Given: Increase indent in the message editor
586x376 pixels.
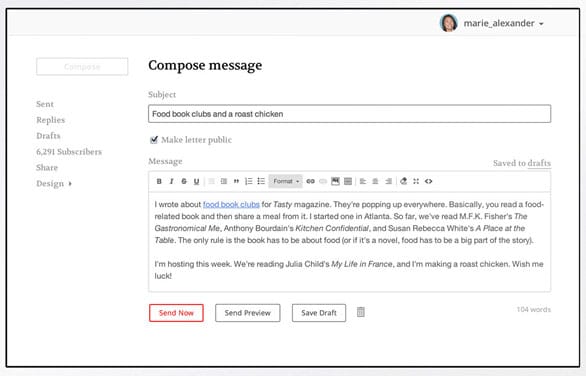Looking at the screenshot, I should pyautogui.click(x=224, y=181).
